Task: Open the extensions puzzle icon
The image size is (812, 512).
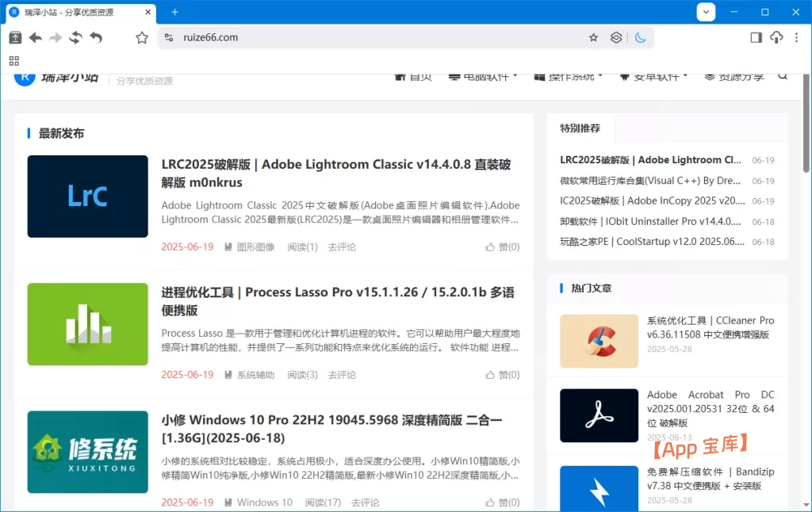Action: click(x=616, y=36)
